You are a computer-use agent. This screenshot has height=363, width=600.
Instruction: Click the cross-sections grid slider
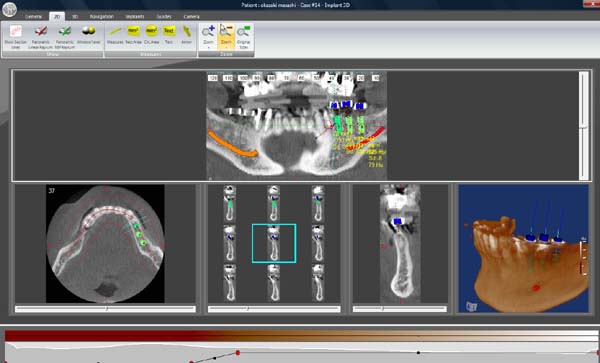click(x=274, y=309)
